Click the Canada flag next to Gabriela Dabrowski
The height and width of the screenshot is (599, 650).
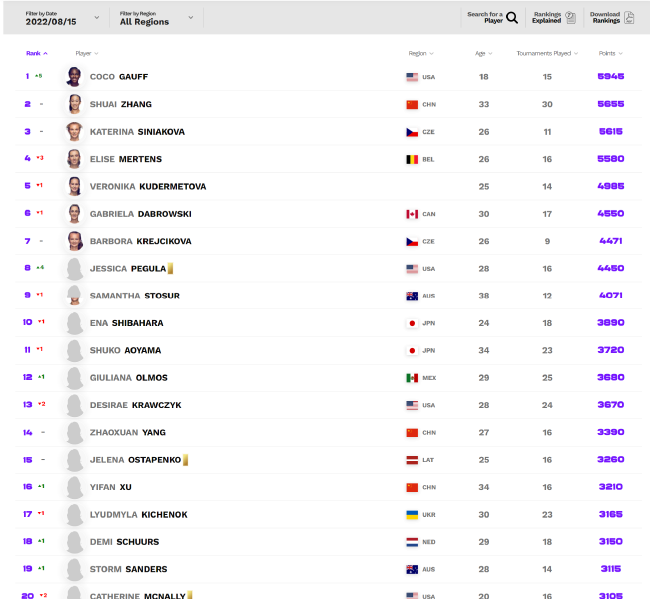412,214
